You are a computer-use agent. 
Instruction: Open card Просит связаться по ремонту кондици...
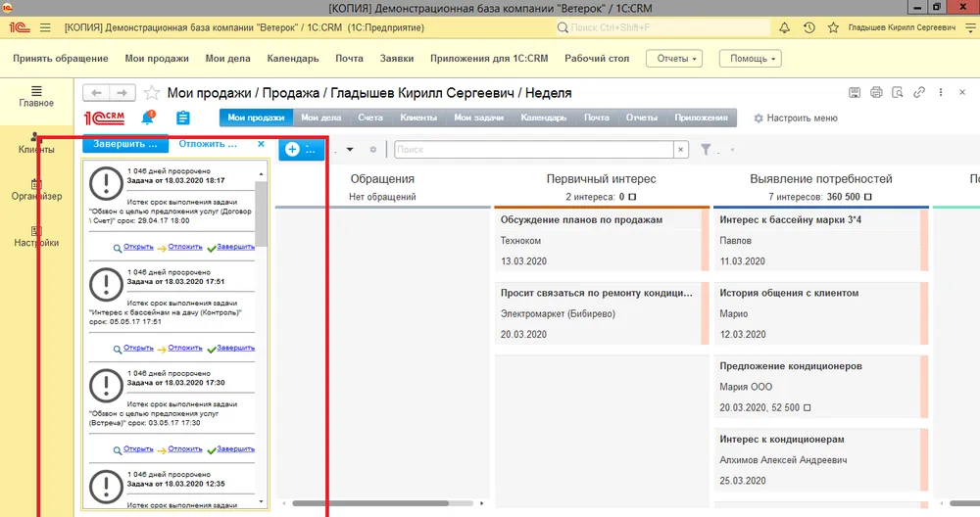point(602,313)
